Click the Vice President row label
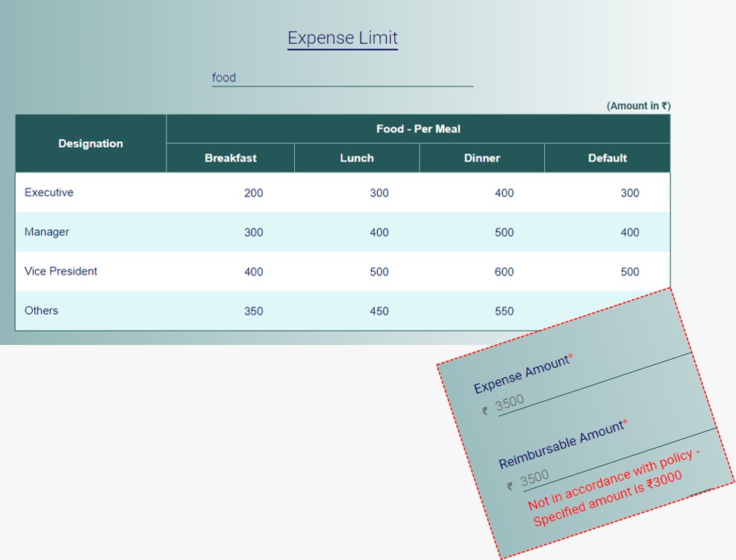The height and width of the screenshot is (560, 736). 61,272
